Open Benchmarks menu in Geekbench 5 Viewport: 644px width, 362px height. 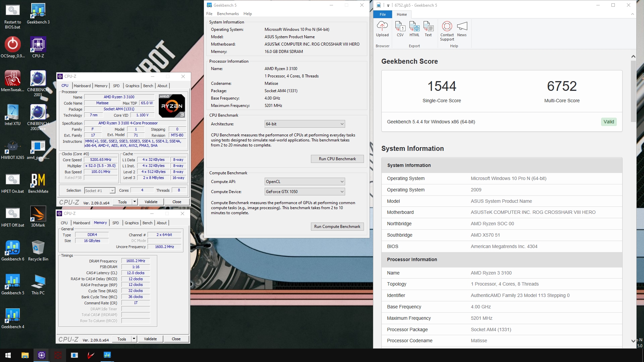click(x=228, y=14)
